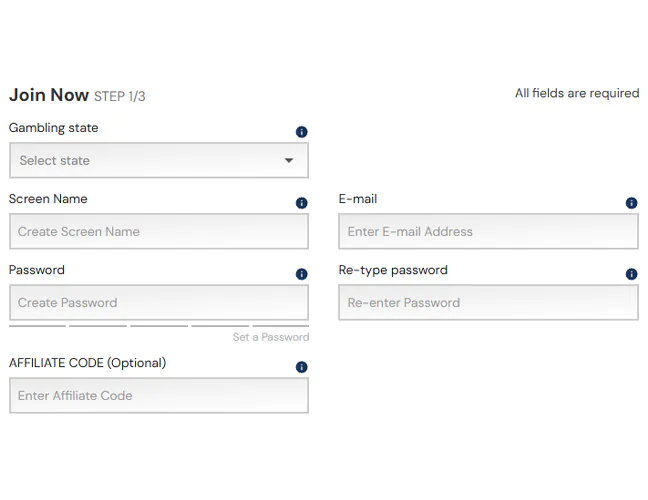This screenshot has height=500, width=648.
Task: Show the Password requirements info icon
Action: pyautogui.click(x=302, y=274)
